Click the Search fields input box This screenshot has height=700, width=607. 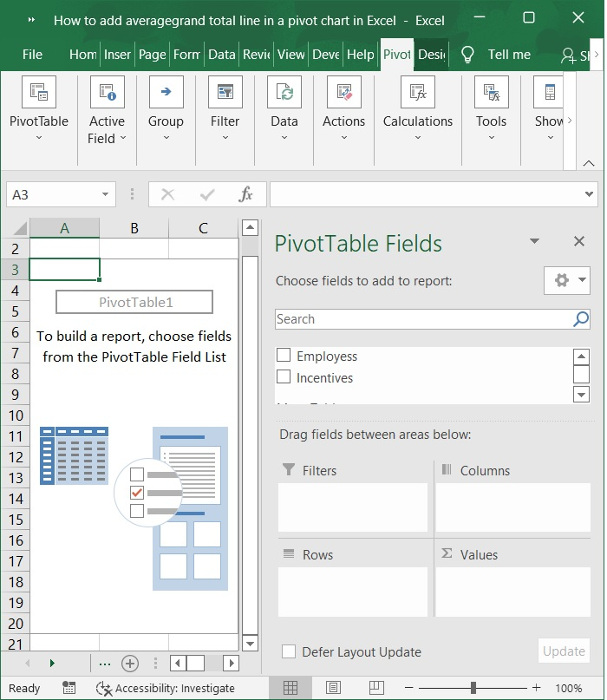(x=424, y=319)
